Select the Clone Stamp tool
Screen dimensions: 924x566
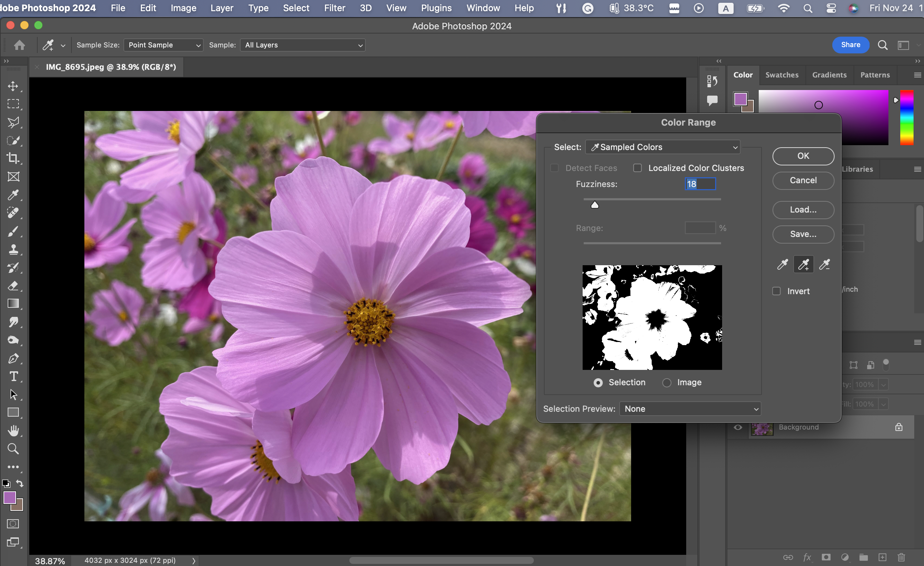point(13,250)
